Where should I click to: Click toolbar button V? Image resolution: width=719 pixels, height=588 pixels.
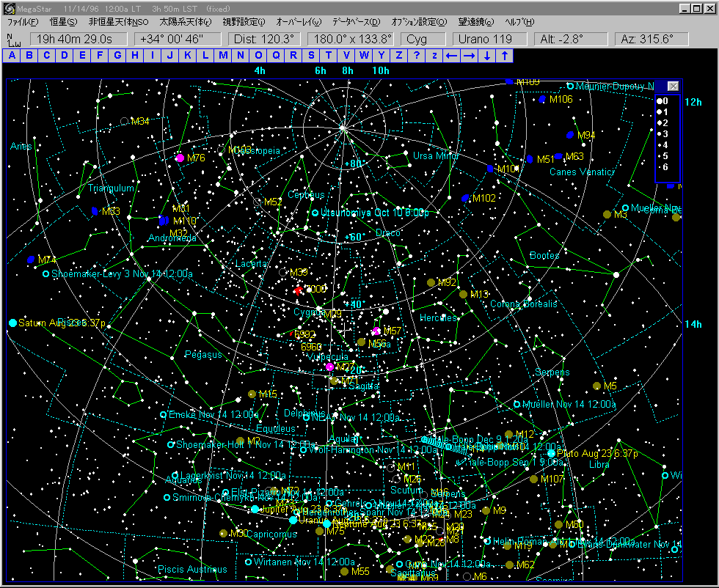pos(346,56)
